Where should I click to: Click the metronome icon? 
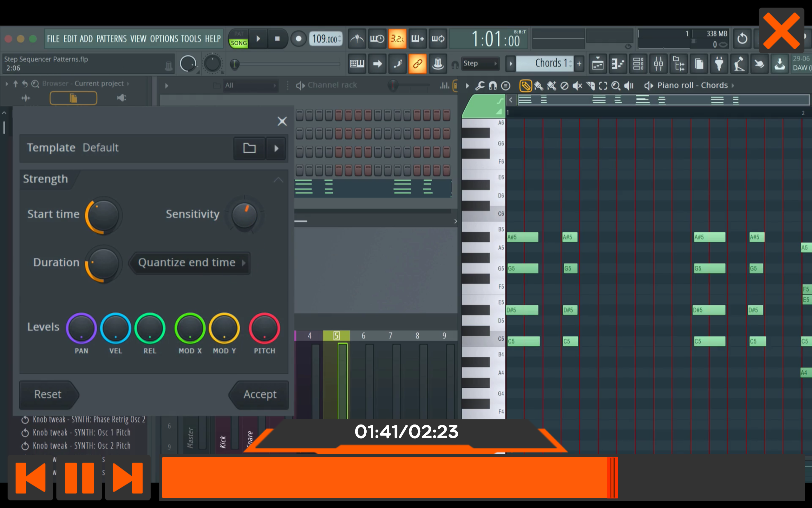(x=357, y=39)
